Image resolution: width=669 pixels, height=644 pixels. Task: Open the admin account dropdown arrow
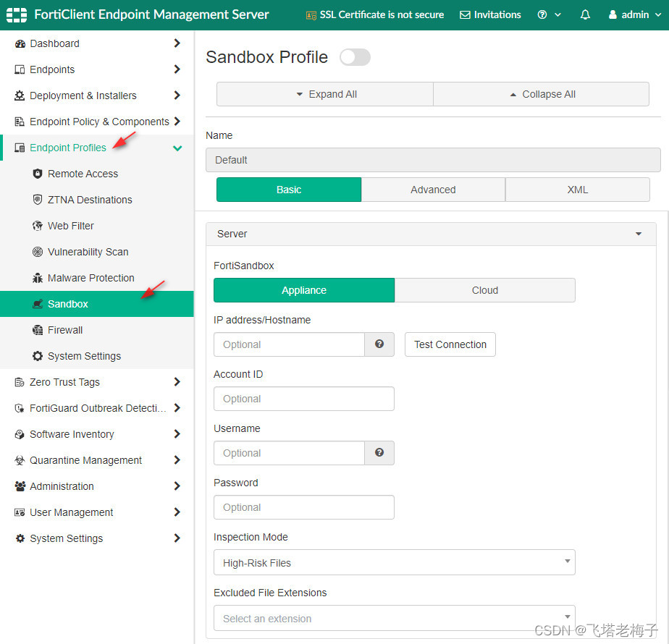click(658, 15)
